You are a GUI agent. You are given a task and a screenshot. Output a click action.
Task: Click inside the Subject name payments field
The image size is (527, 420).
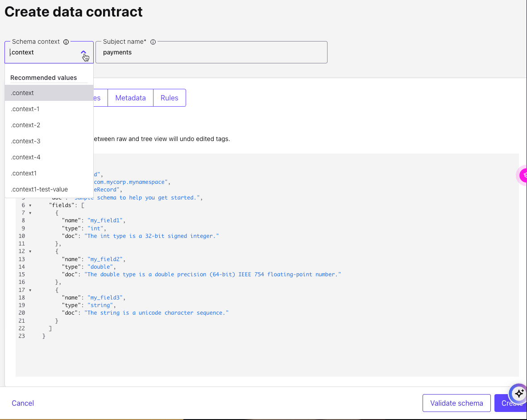[x=212, y=52]
